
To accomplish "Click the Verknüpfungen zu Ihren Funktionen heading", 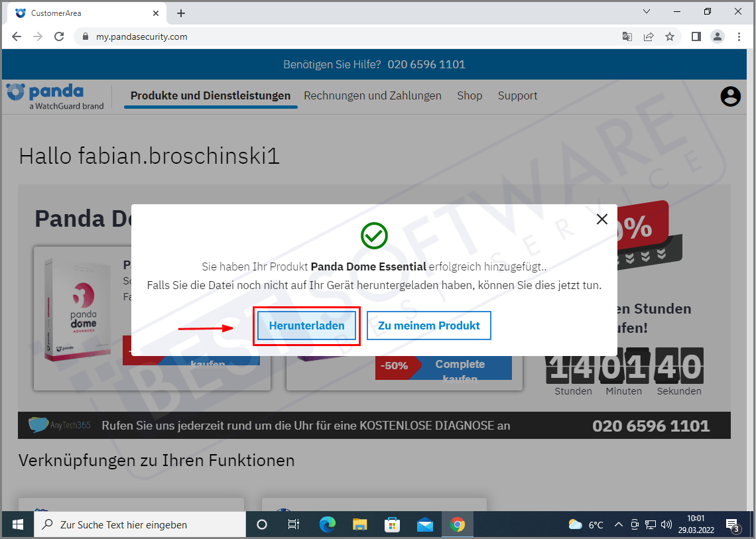I will [x=157, y=460].
